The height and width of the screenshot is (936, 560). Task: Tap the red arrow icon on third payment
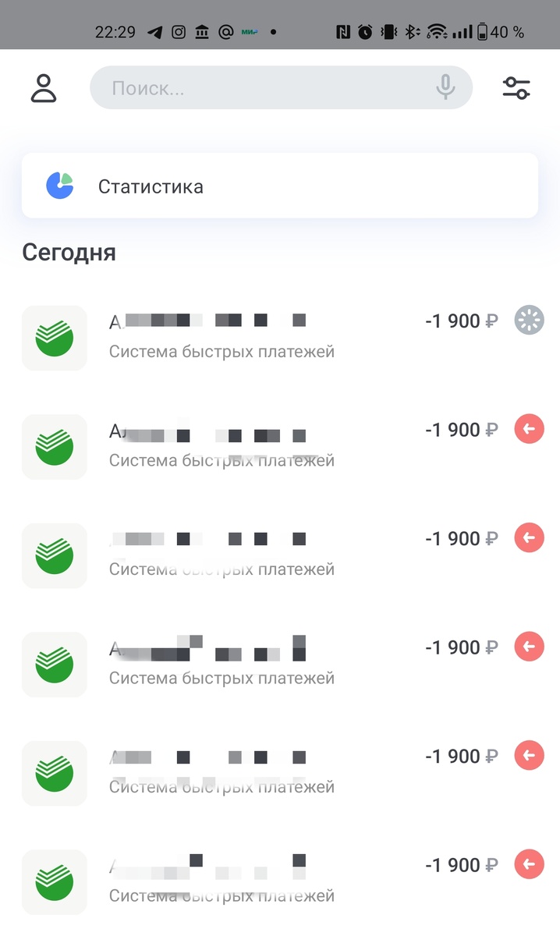coord(530,538)
